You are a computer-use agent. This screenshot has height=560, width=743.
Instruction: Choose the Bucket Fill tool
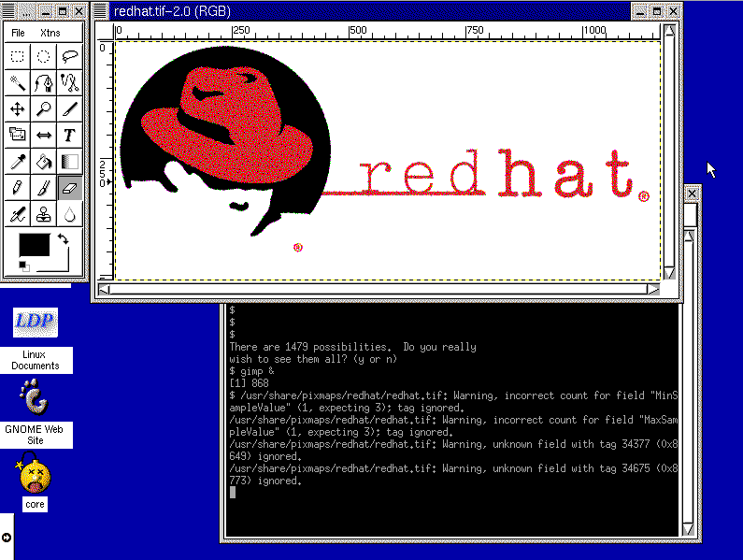[43, 162]
